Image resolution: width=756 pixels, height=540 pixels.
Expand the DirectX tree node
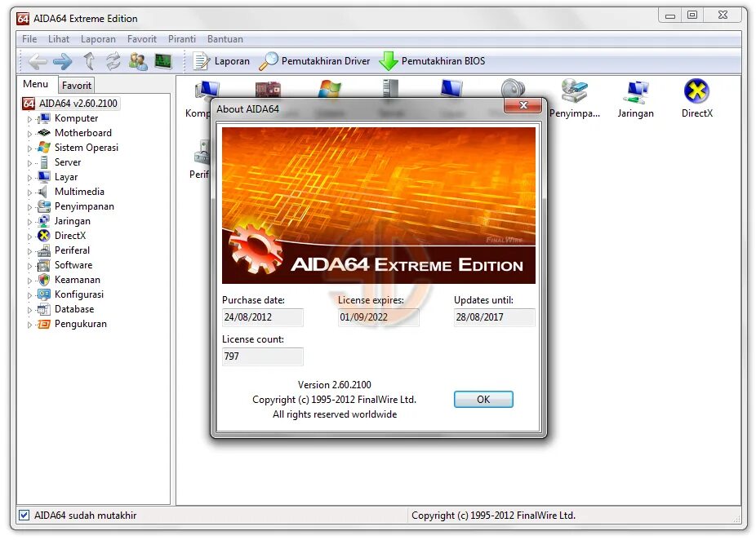(29, 237)
